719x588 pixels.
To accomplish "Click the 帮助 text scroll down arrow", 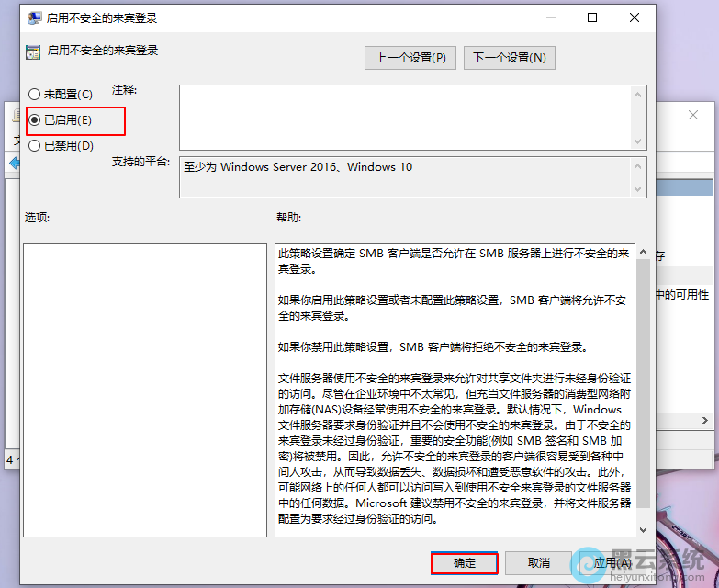I will coord(642,530).
